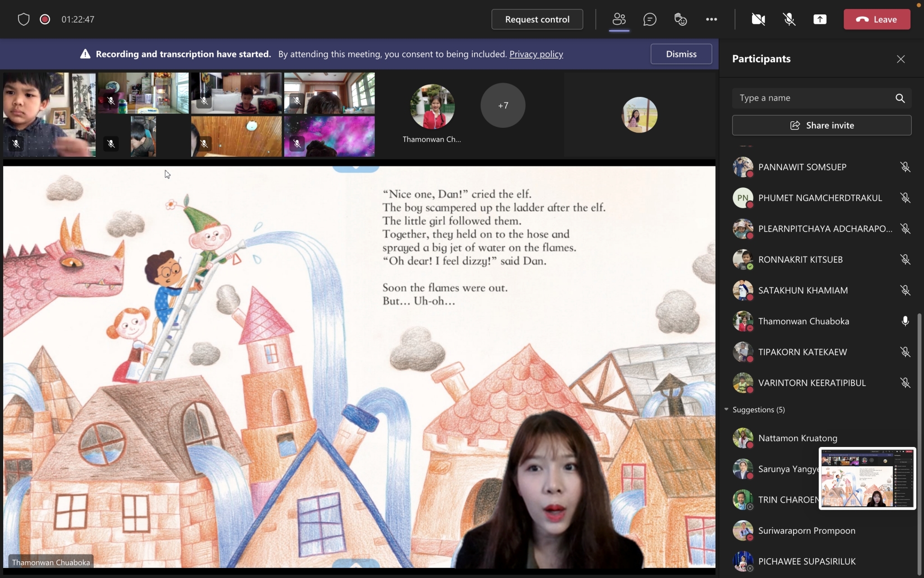Click the share content upload icon
Screen dimensions: 924x578
[820, 19]
